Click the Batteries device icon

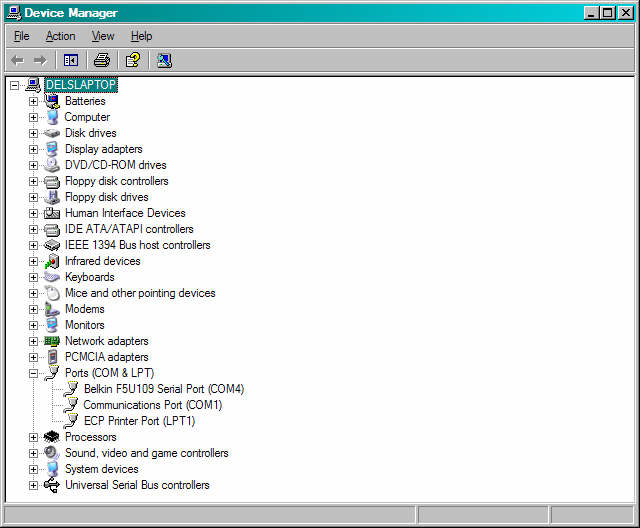pos(52,101)
